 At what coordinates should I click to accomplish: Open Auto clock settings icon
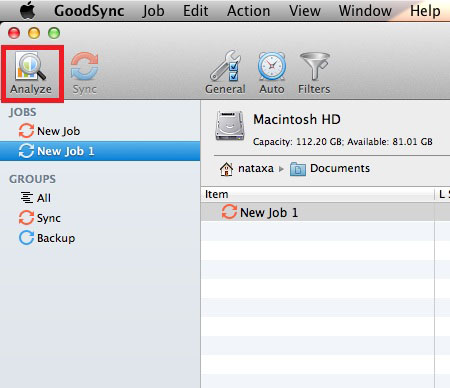[x=272, y=73]
